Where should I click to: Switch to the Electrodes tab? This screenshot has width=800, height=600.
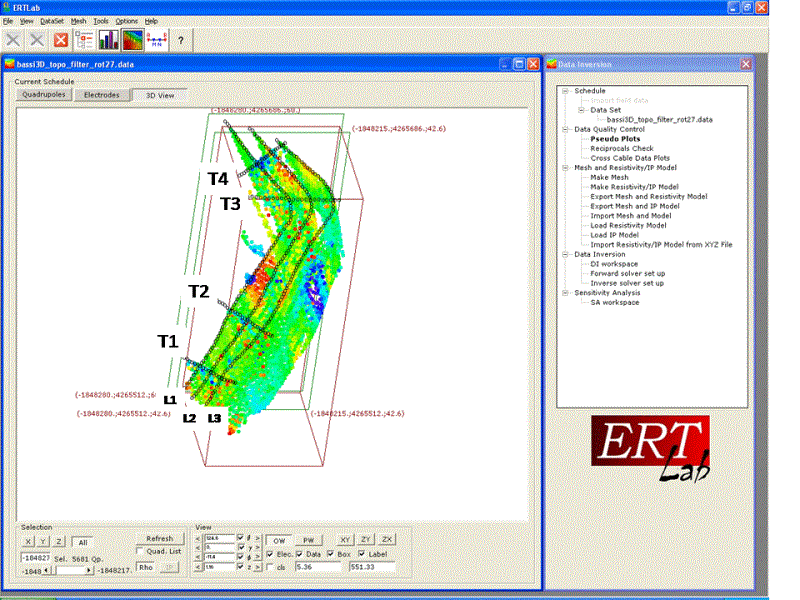click(x=102, y=95)
